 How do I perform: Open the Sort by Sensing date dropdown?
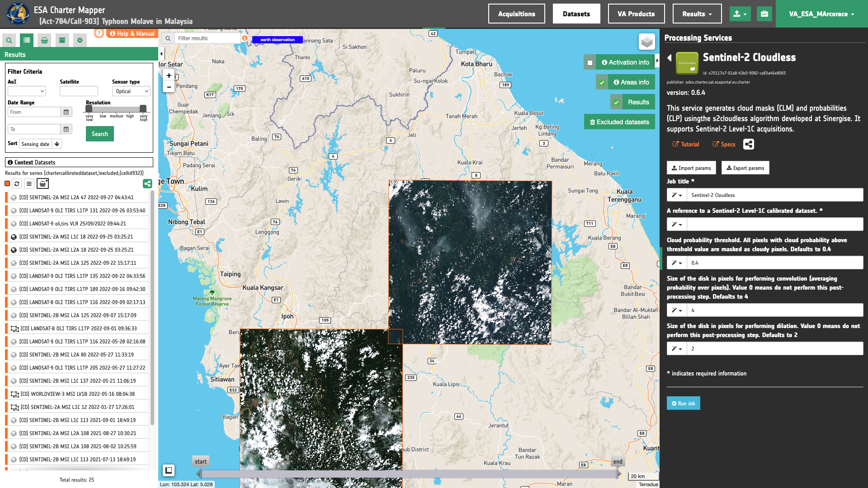click(x=36, y=144)
